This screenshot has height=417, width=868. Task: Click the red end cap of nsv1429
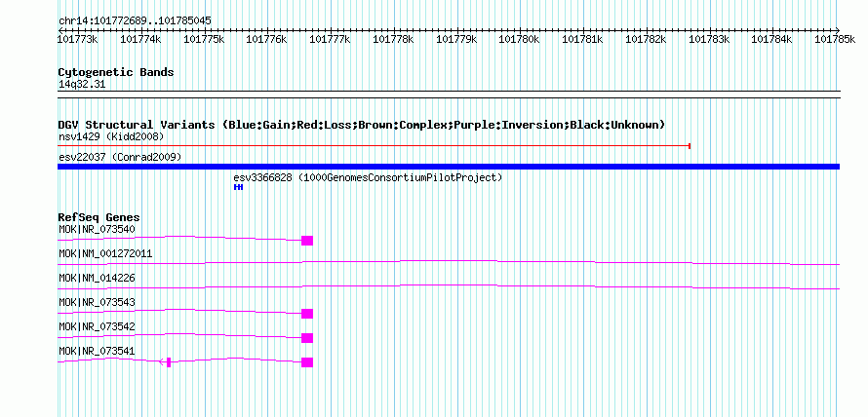point(690,146)
